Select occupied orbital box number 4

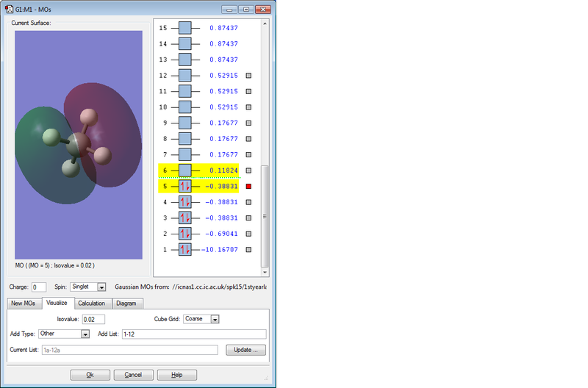[x=185, y=202]
